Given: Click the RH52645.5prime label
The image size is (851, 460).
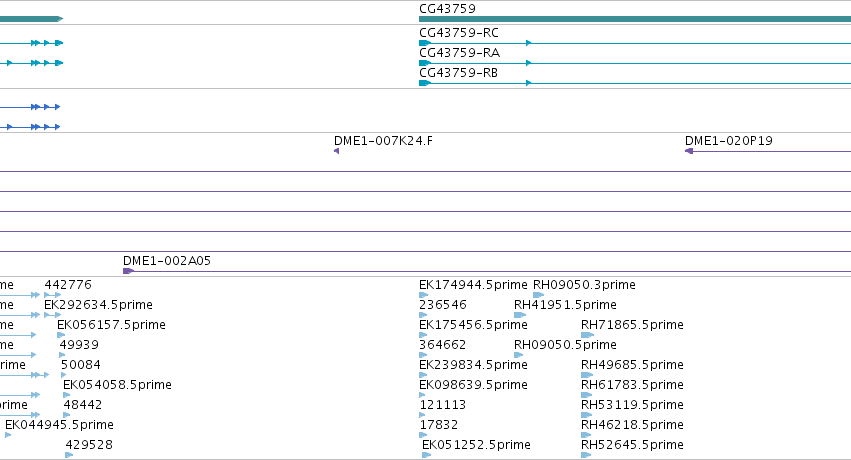Looking at the screenshot, I should tap(632, 445).
